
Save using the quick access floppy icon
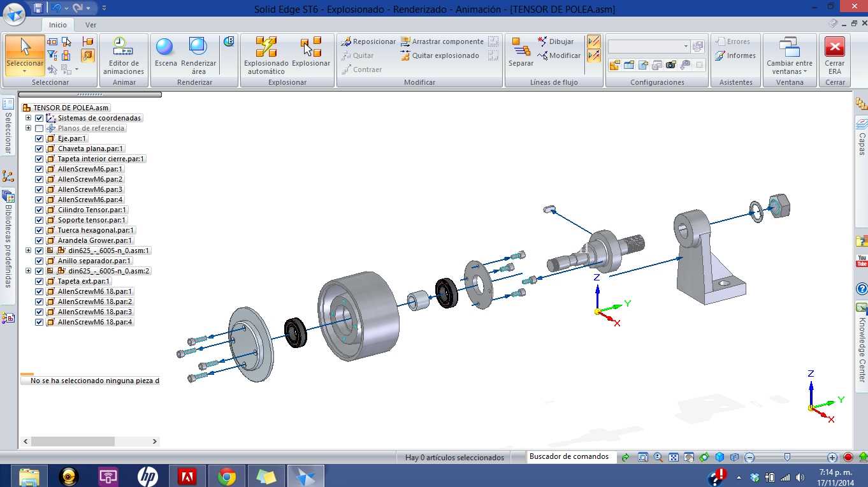38,8
